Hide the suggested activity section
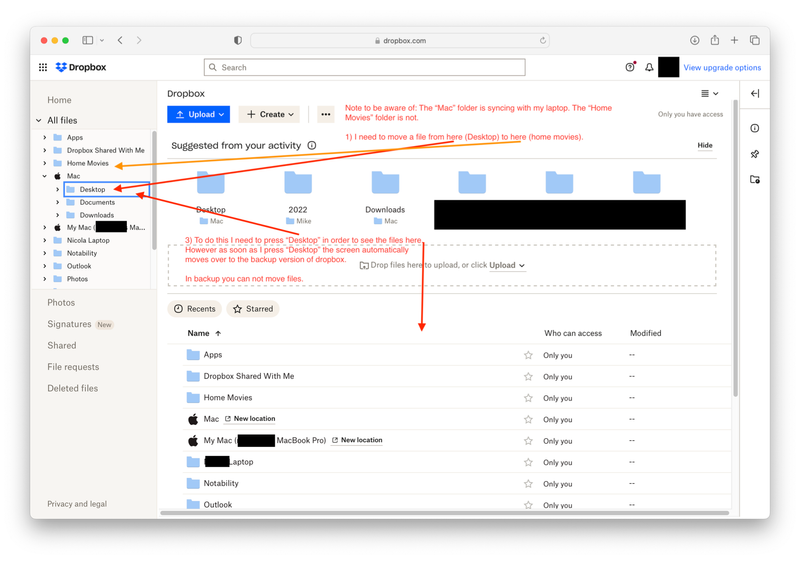This screenshot has height=565, width=800. [705, 145]
